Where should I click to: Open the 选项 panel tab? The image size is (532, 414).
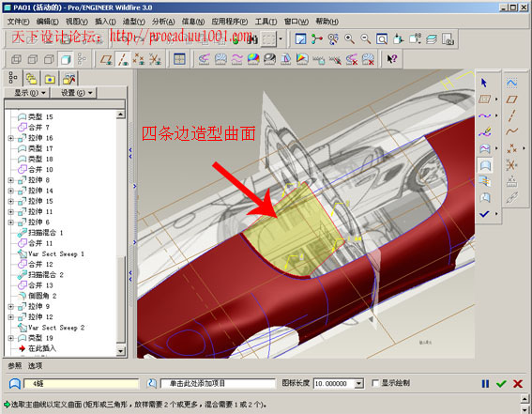click(x=35, y=365)
